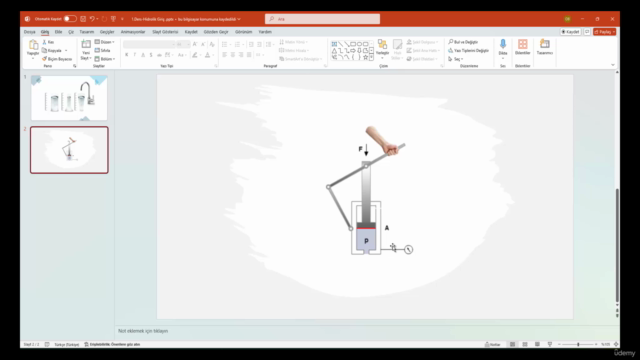Open the font size combo box
The image size is (640, 360).
click(183, 44)
